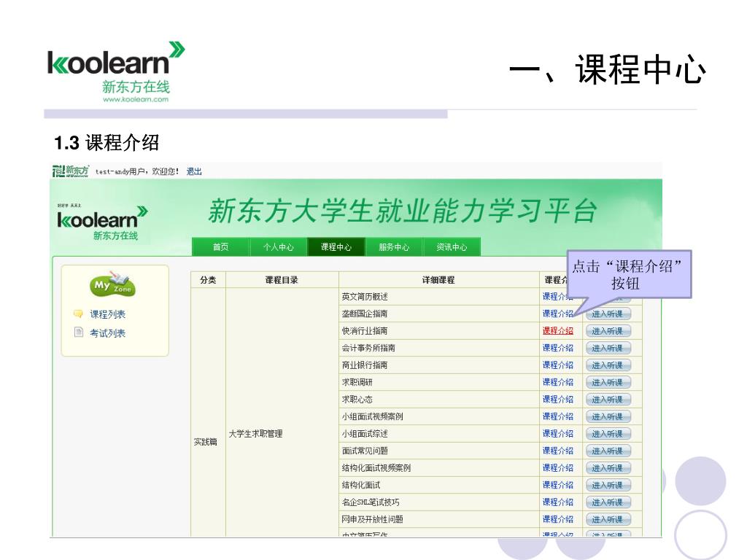Click 进入听课 for 快消行业指南

pos(608,331)
